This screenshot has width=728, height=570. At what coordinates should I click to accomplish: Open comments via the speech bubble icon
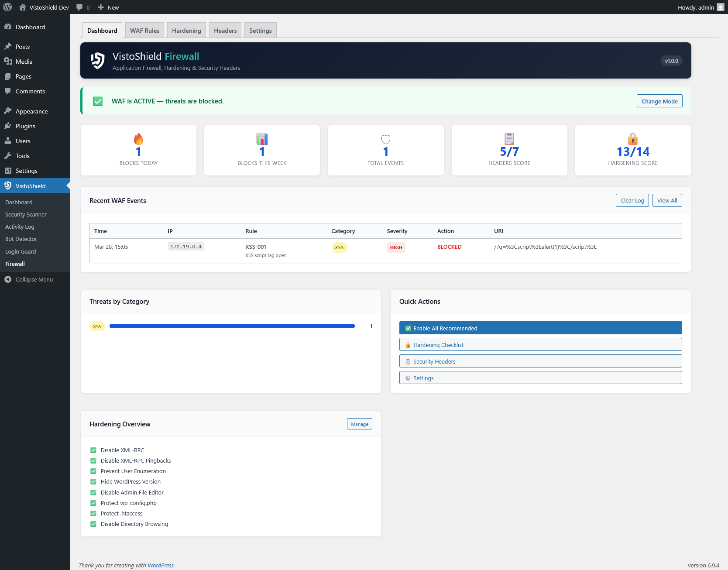click(80, 7)
